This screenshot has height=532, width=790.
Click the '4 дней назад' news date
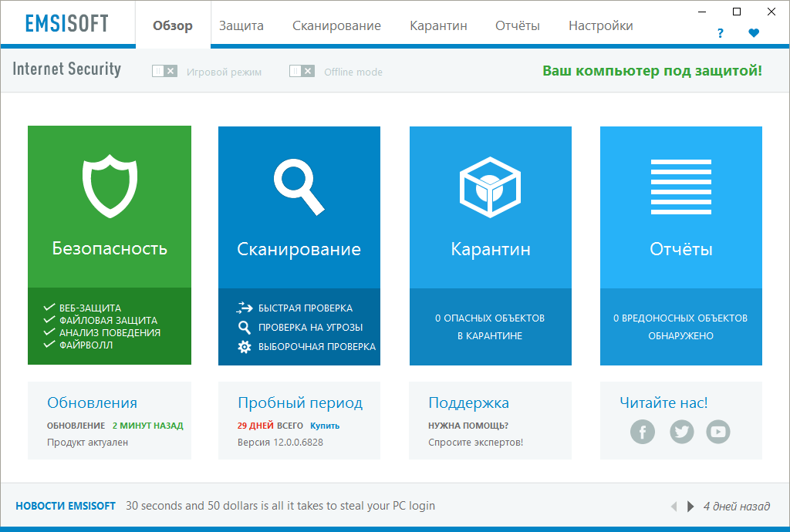point(737,507)
